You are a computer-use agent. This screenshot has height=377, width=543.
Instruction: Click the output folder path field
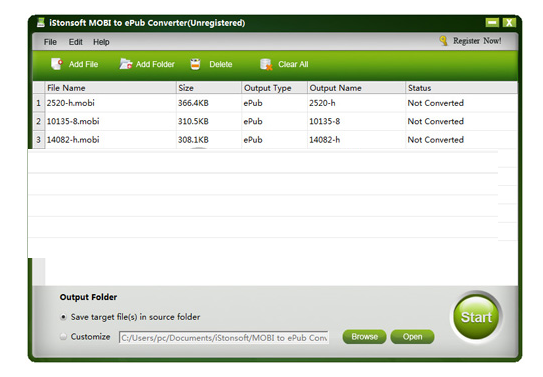pos(224,338)
